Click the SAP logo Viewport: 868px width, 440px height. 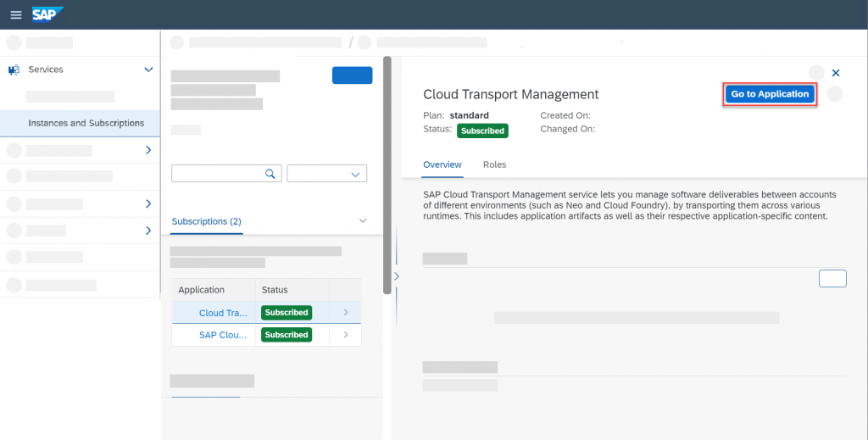(x=47, y=14)
